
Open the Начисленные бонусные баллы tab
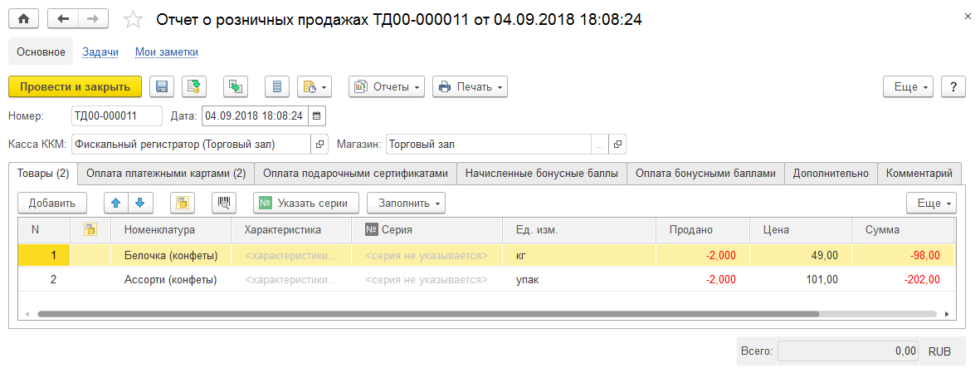pos(541,173)
